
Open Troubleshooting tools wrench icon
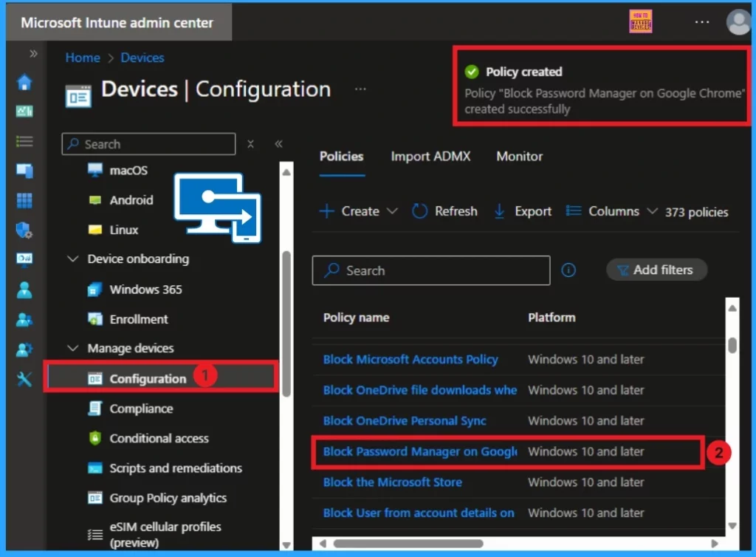24,379
